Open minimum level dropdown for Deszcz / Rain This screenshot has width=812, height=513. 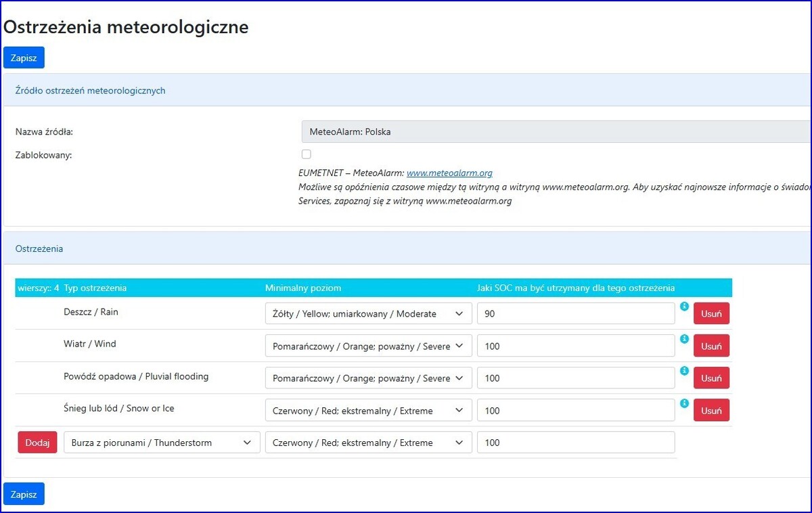tap(368, 313)
